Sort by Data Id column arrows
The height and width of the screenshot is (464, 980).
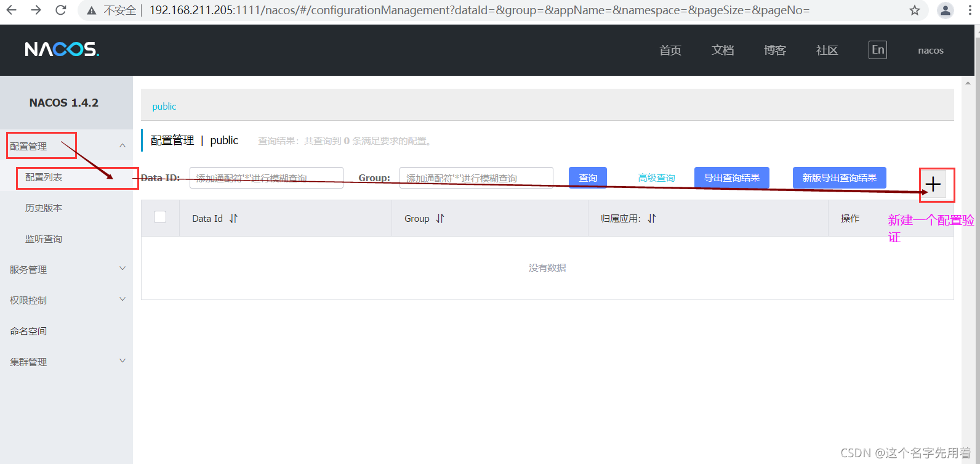(x=233, y=218)
